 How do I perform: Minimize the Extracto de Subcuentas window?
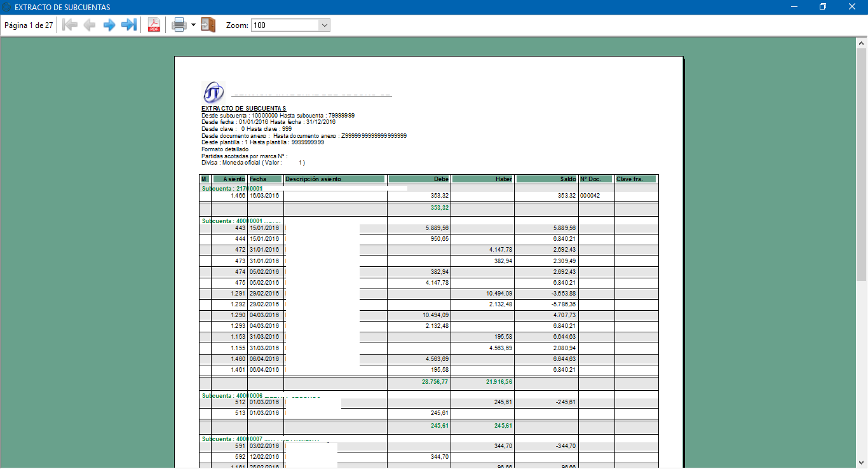click(x=794, y=7)
